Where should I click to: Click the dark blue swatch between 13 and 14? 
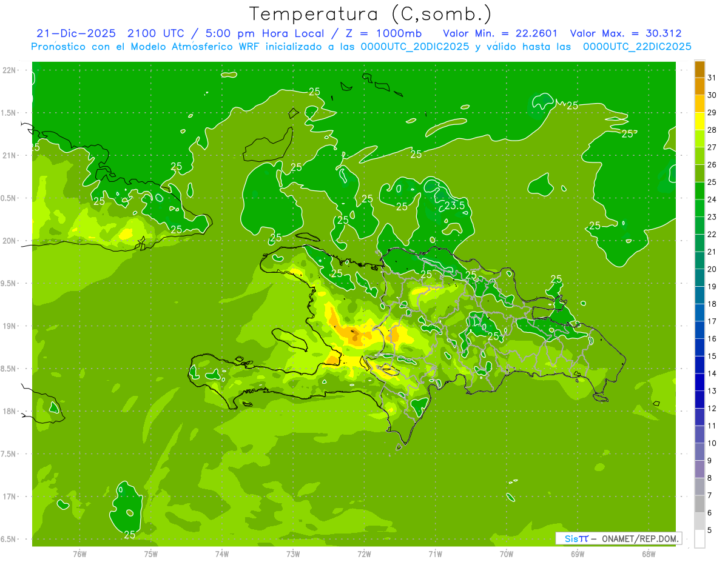699,383
